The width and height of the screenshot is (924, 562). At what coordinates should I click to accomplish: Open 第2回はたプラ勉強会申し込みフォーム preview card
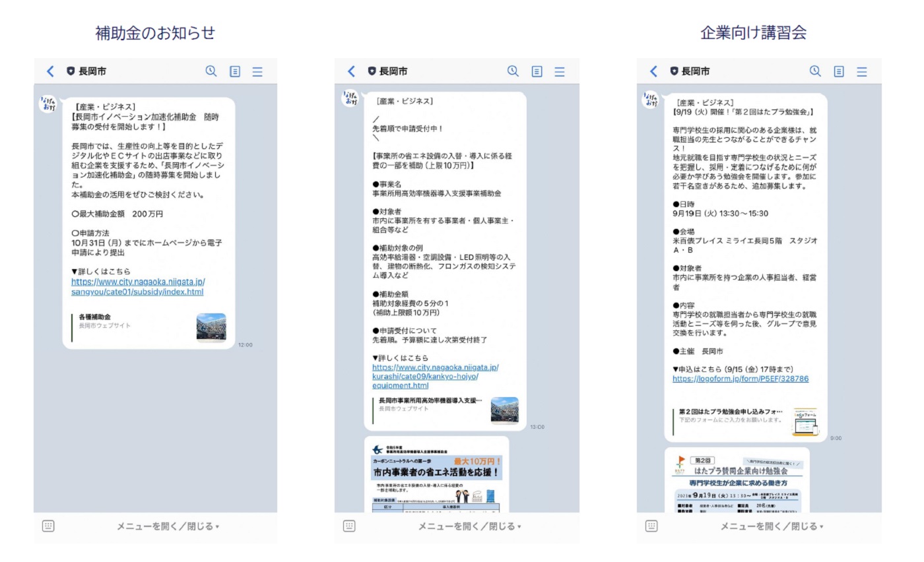[x=746, y=421]
